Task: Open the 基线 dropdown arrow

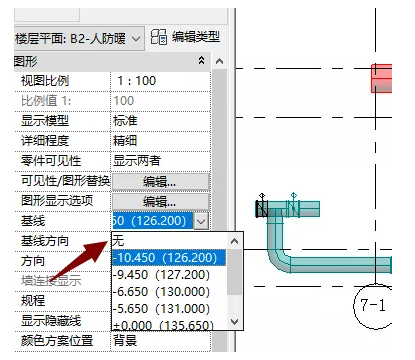Action: 201,221
